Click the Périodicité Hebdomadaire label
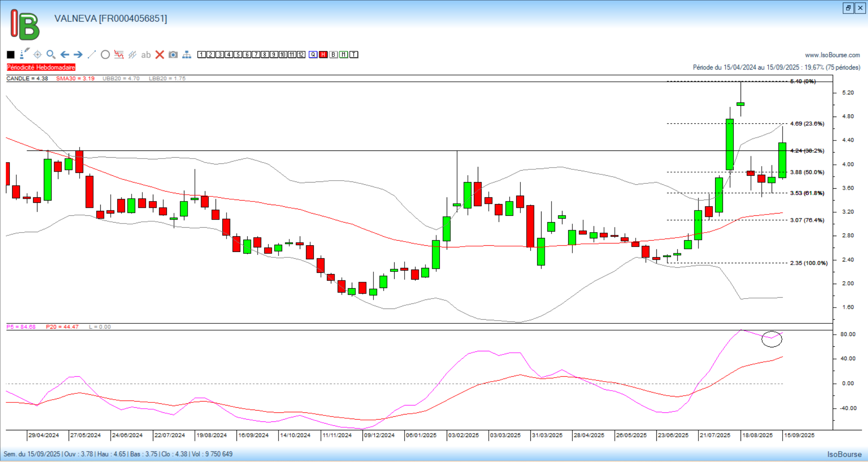This screenshot has width=868, height=462. (x=41, y=67)
